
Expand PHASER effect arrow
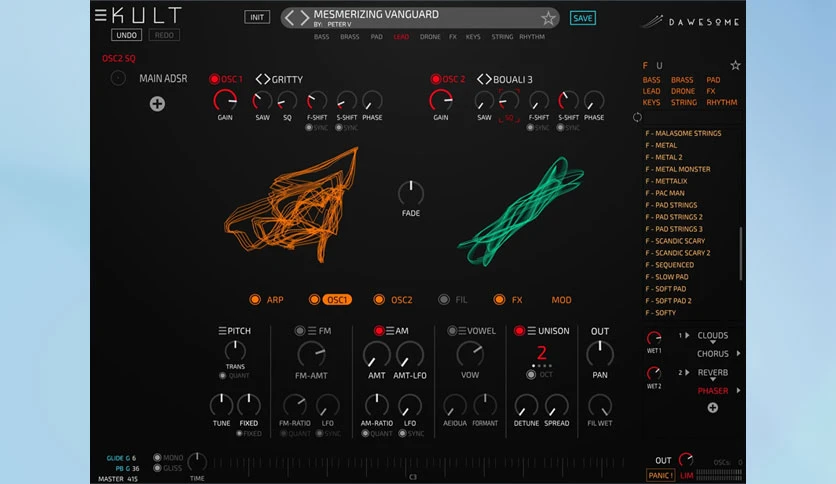pos(738,390)
